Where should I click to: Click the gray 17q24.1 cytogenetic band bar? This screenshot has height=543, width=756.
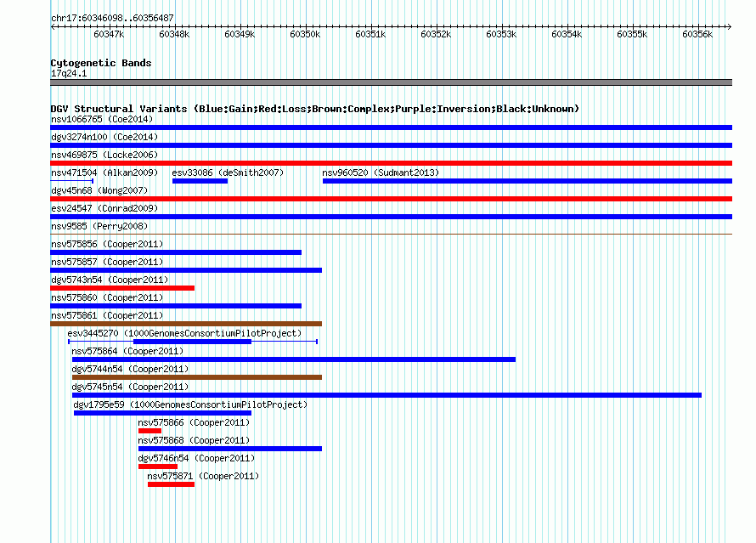coord(391,82)
